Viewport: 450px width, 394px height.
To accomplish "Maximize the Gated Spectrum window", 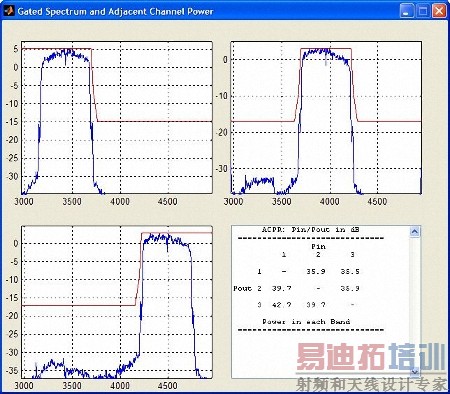I will coord(423,11).
